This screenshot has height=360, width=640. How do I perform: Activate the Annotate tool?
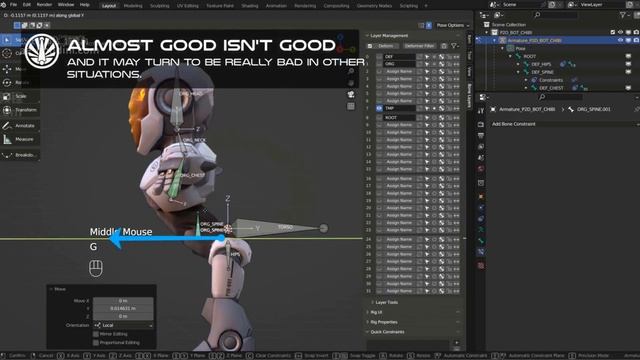coord(20,126)
